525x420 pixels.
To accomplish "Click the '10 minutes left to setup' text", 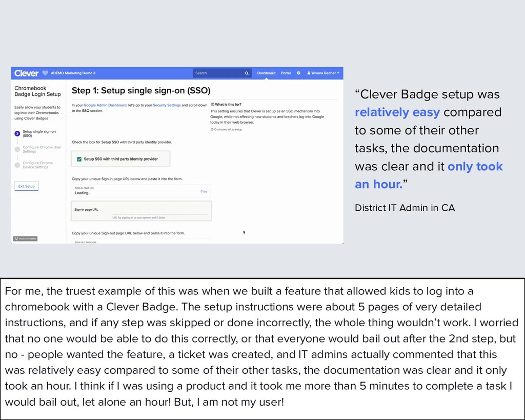I will (x=226, y=130).
